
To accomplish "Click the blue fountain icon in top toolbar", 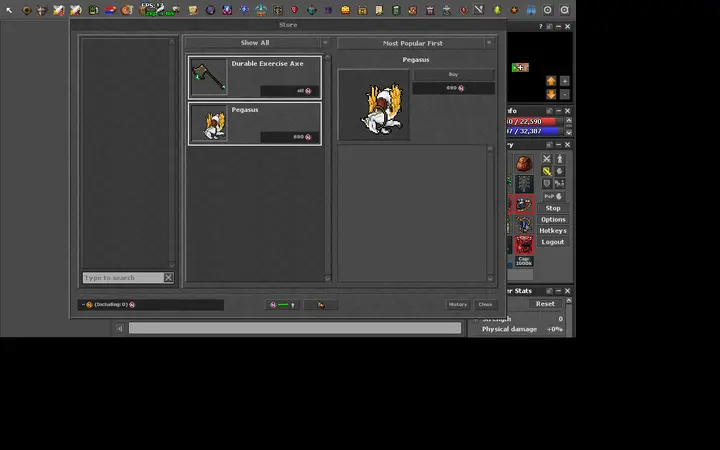I will (261, 10).
